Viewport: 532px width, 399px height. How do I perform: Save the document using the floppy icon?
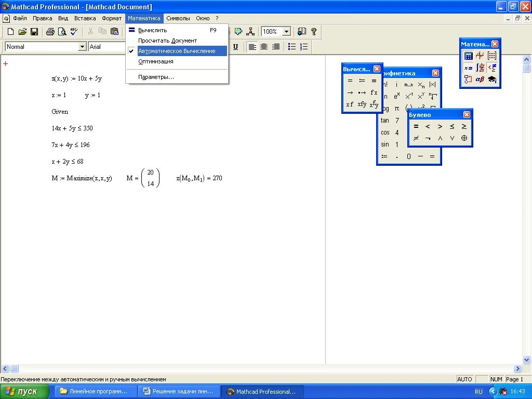click(x=34, y=32)
